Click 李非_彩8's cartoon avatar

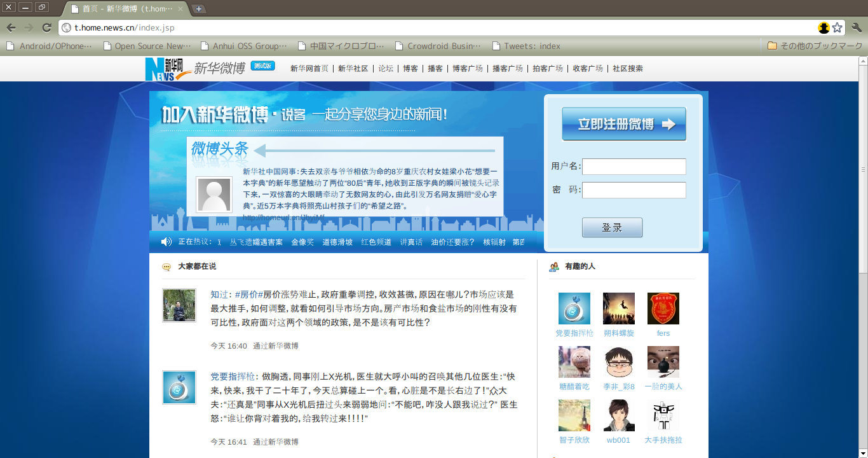(x=619, y=362)
